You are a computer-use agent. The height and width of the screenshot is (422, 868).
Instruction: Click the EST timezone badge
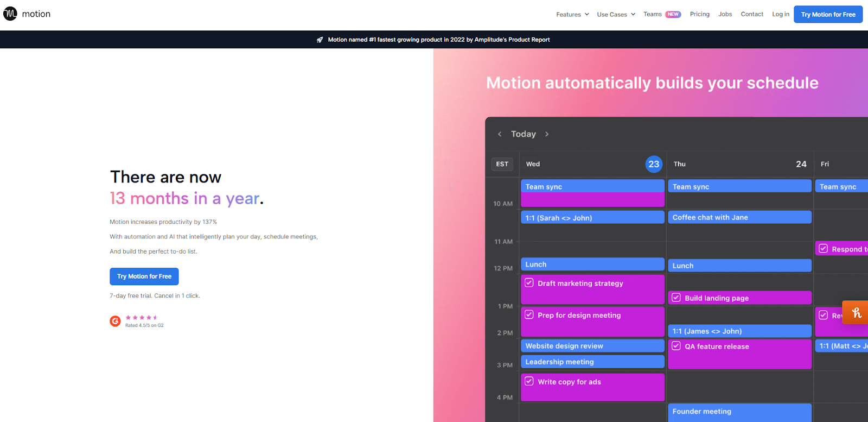click(502, 164)
